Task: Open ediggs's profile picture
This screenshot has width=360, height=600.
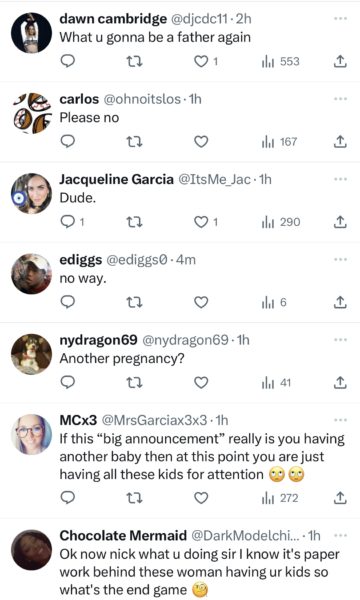Action: [x=31, y=274]
